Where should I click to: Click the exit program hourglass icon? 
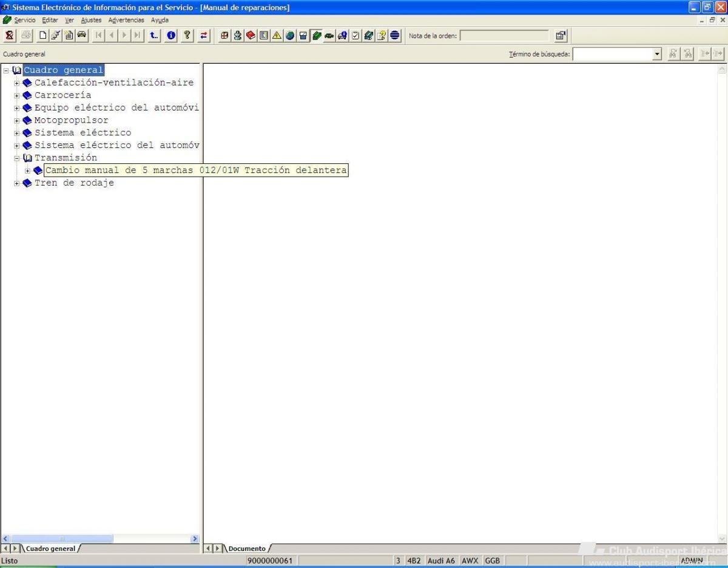pyautogui.click(x=10, y=35)
